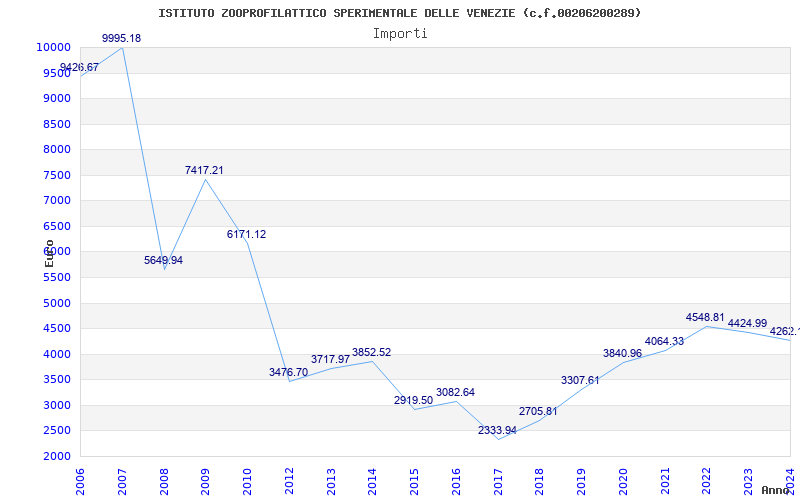The height and width of the screenshot is (500, 800).
Task: Click the line data point at 2017 minimum
Action: 498,439
